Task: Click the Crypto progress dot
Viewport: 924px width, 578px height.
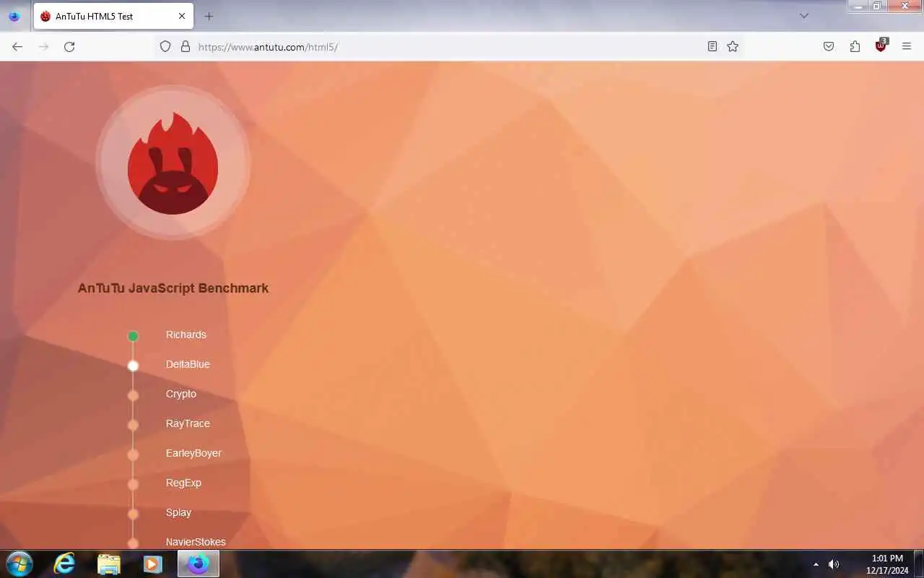Action: click(x=133, y=395)
